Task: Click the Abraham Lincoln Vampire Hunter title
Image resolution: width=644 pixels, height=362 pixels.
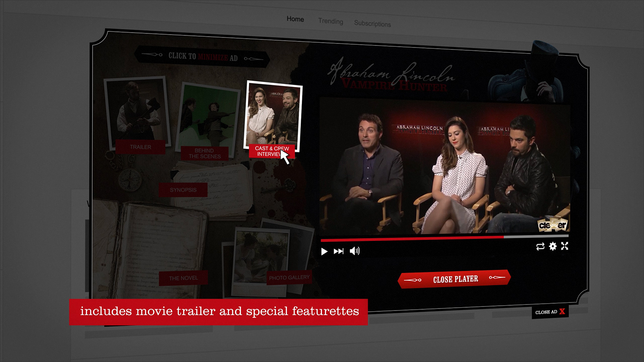Action: (392, 76)
